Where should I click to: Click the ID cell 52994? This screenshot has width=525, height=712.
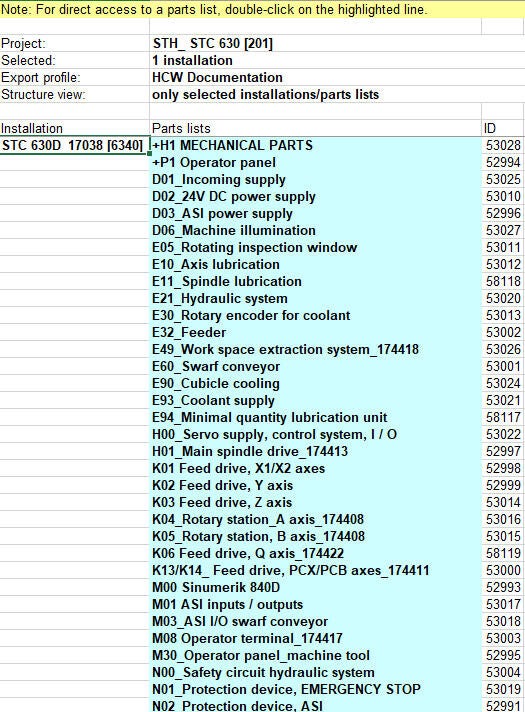pyautogui.click(x=503, y=163)
